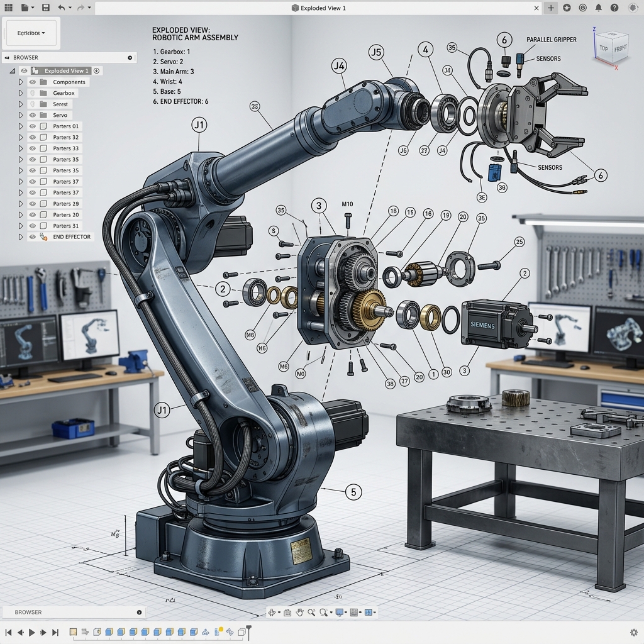This screenshot has width=644, height=644.
Task: Toggle visibility of Parters 32
Action: click(x=33, y=137)
